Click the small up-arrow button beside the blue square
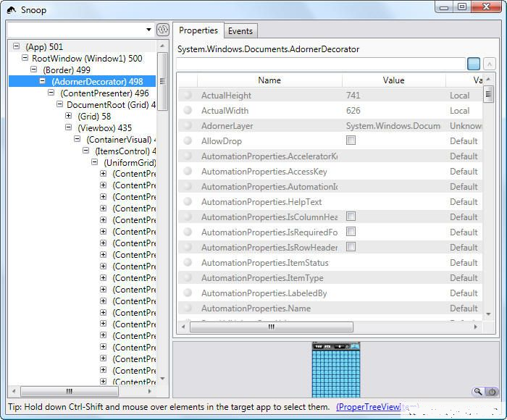Viewport: 507px width, 420px height. click(490, 64)
